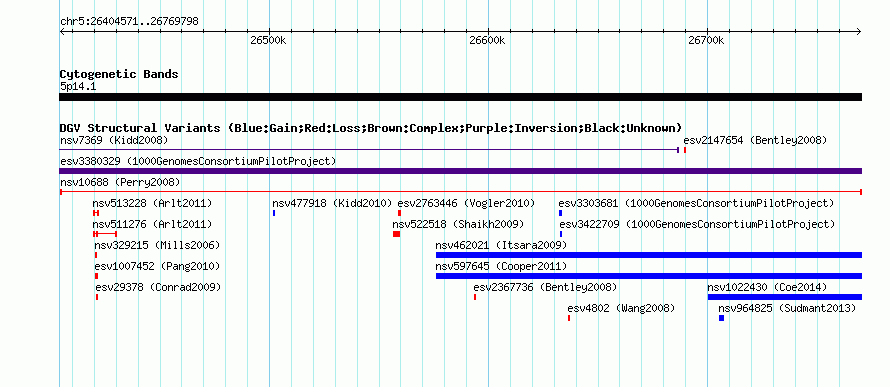Click the 26500k ruler tick label
The height and width of the screenshot is (387, 890).
268,41
